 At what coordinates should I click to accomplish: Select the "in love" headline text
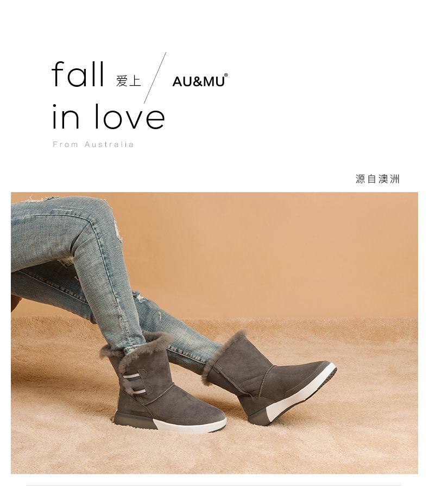coord(109,116)
